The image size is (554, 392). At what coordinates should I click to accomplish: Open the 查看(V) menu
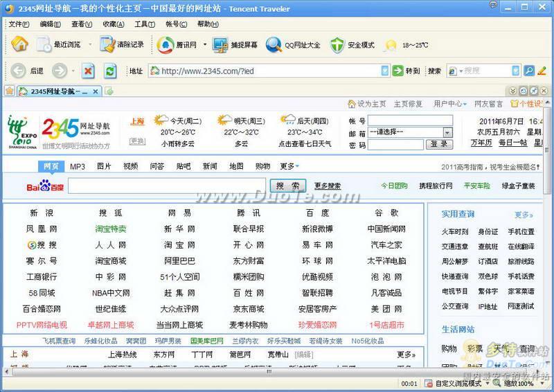pos(82,24)
